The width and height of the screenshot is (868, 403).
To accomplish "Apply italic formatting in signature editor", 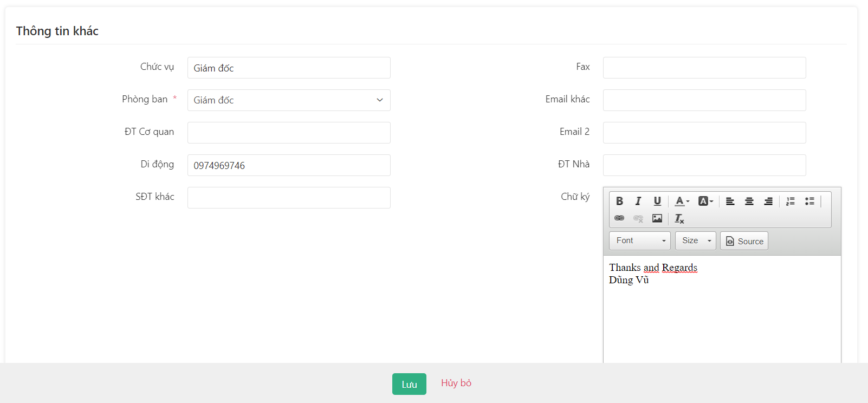I will tap(638, 201).
